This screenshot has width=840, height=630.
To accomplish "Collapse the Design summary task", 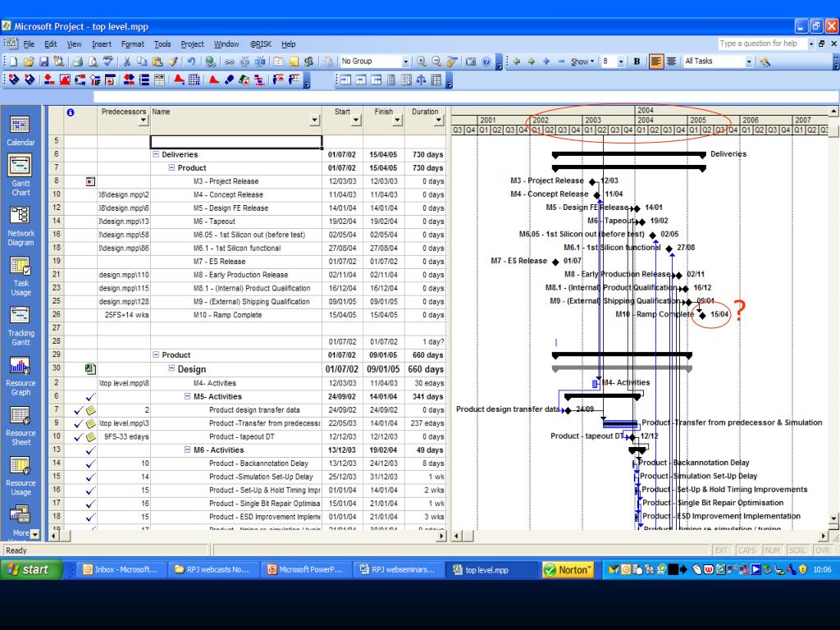I will (x=171, y=368).
